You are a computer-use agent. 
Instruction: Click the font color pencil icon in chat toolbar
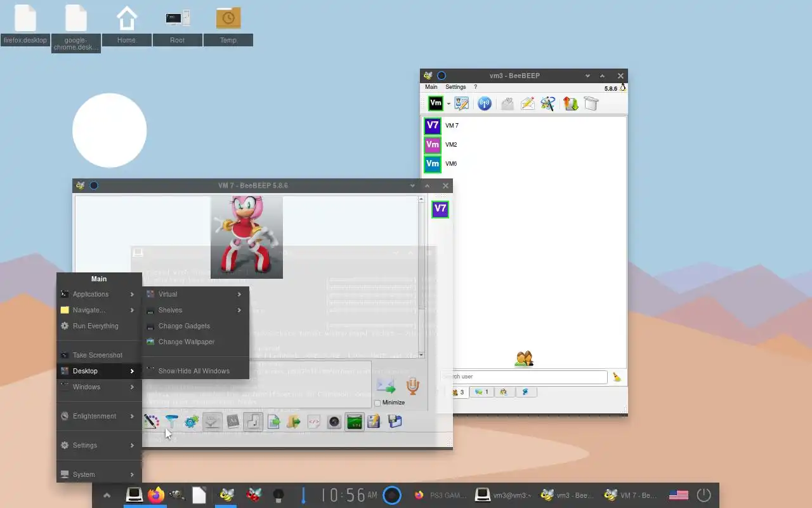click(x=151, y=422)
